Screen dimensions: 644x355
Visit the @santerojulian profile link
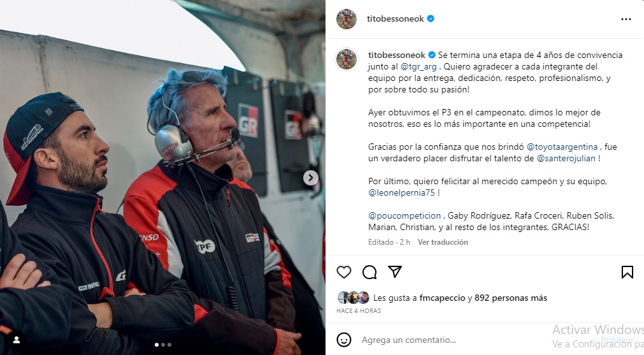pos(566,158)
